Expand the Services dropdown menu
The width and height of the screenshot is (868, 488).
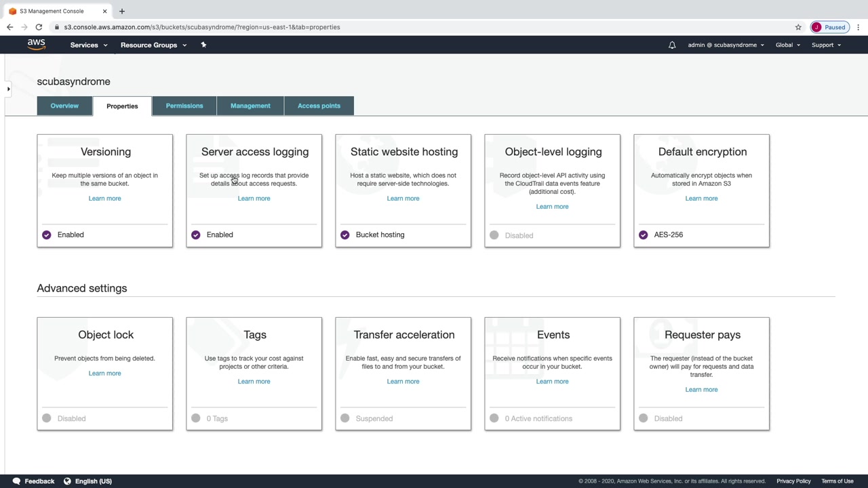(89, 45)
